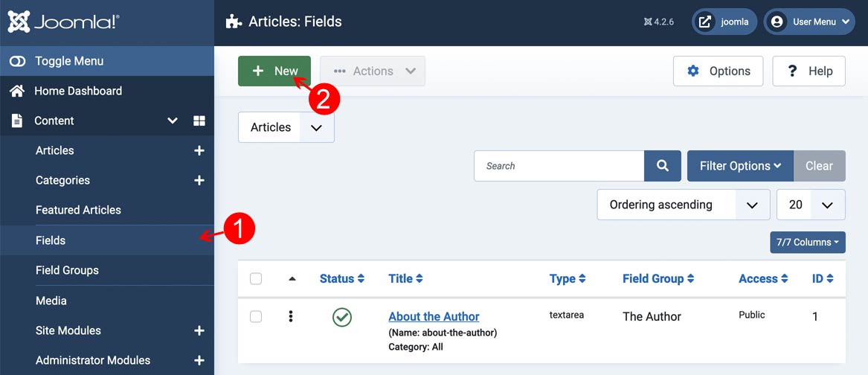Open the Content dashboard grid icon

pos(199,121)
